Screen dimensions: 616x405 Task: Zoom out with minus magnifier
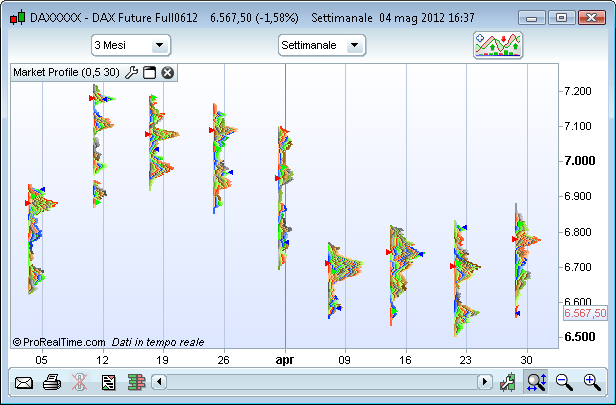coord(564,382)
